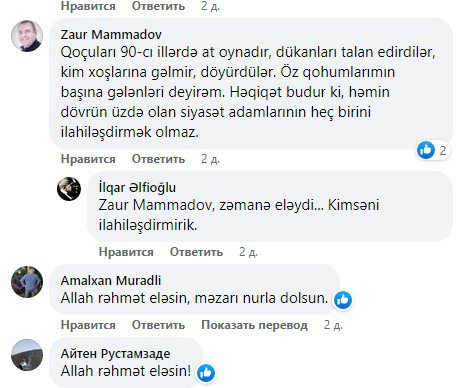Click the name İlqar Əlfioğlu
This screenshot has height=388, width=465.
click(137, 187)
